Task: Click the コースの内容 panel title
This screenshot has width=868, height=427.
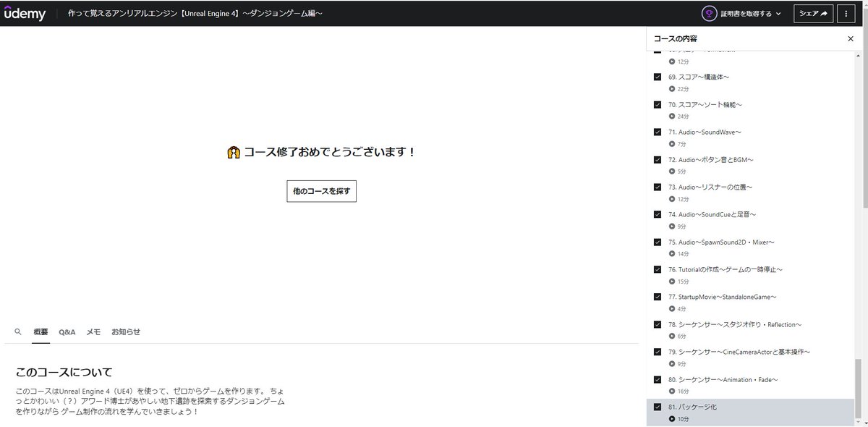Action: [675, 38]
